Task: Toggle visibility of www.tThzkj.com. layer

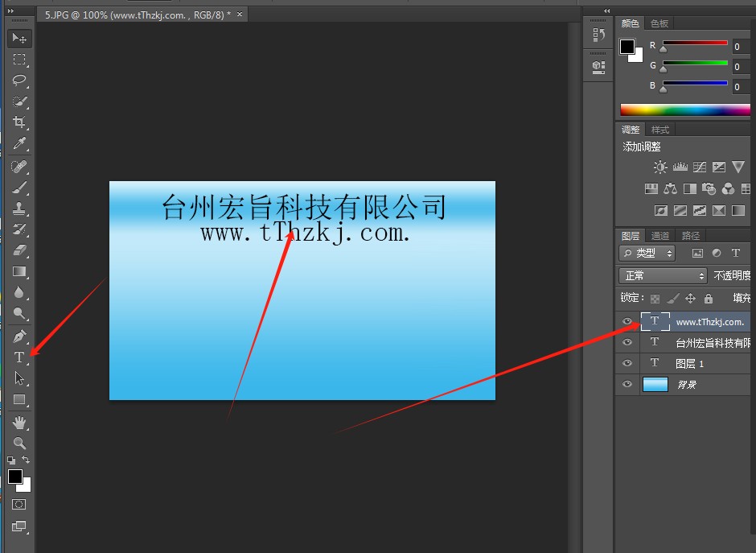Action: click(627, 321)
